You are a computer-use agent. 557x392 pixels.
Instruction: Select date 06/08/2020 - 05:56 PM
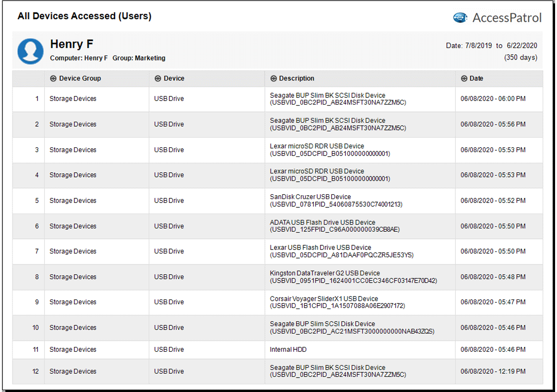coord(493,124)
